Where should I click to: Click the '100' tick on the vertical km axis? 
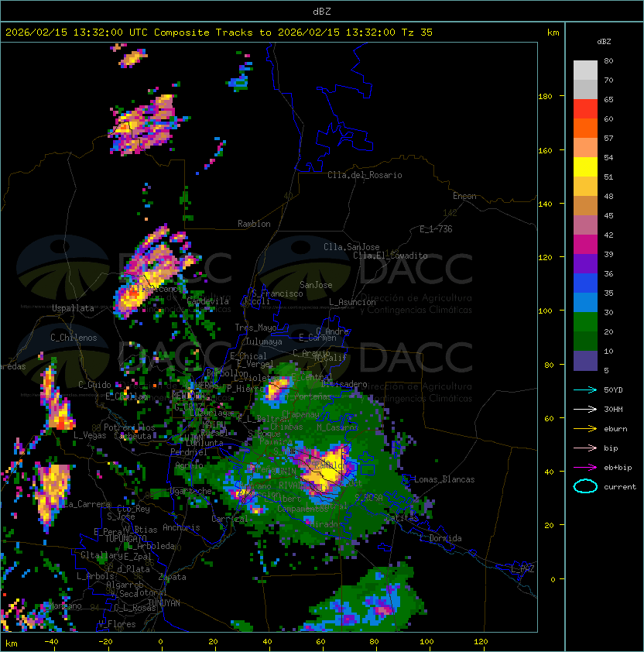[545, 311]
